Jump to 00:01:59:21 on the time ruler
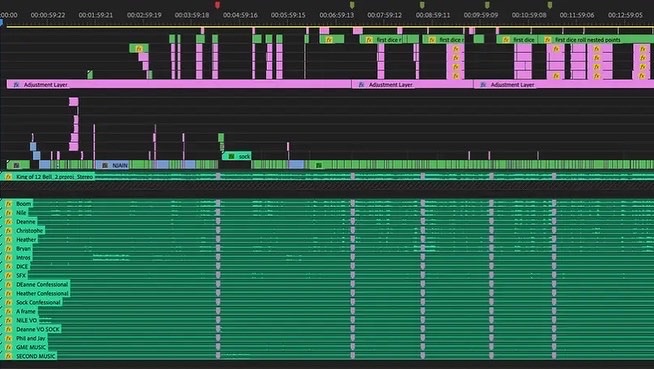This screenshot has width=654, height=369. [96, 15]
